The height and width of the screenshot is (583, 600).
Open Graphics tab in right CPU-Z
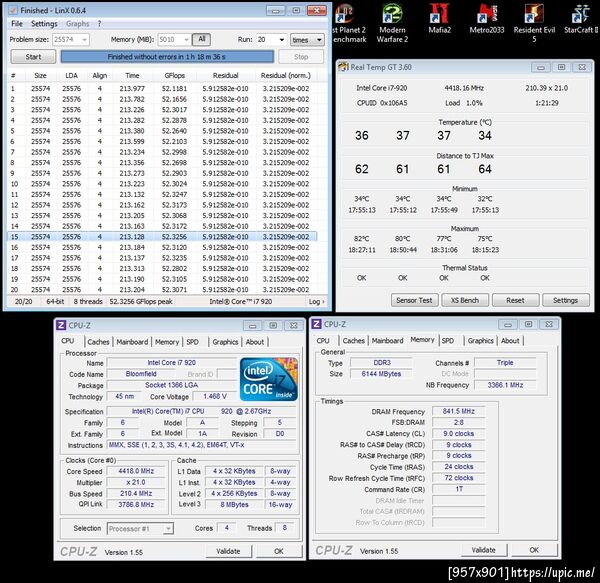pyautogui.click(x=481, y=340)
